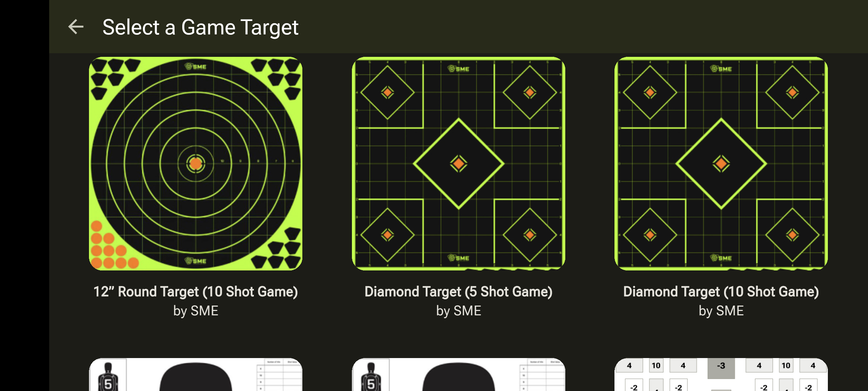Viewport: 868px width, 391px height.
Task: Tap the number 5 silhouette icon, first bottom thumbnail
Action: [x=108, y=377]
